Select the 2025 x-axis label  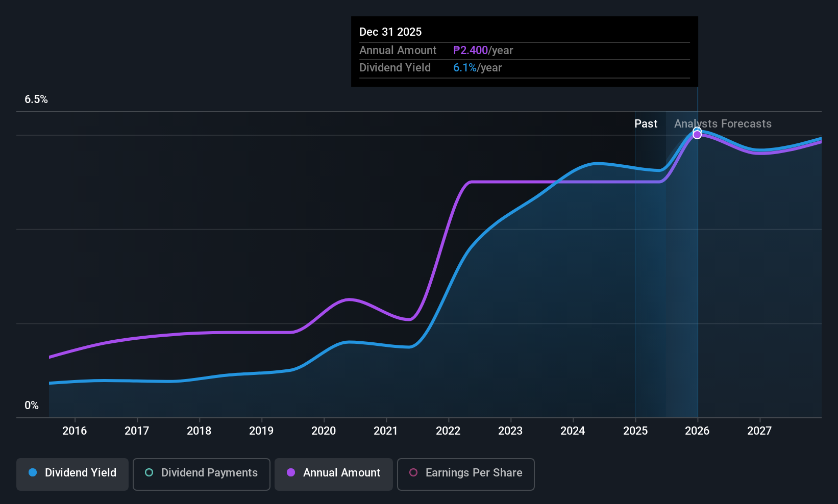click(x=635, y=431)
